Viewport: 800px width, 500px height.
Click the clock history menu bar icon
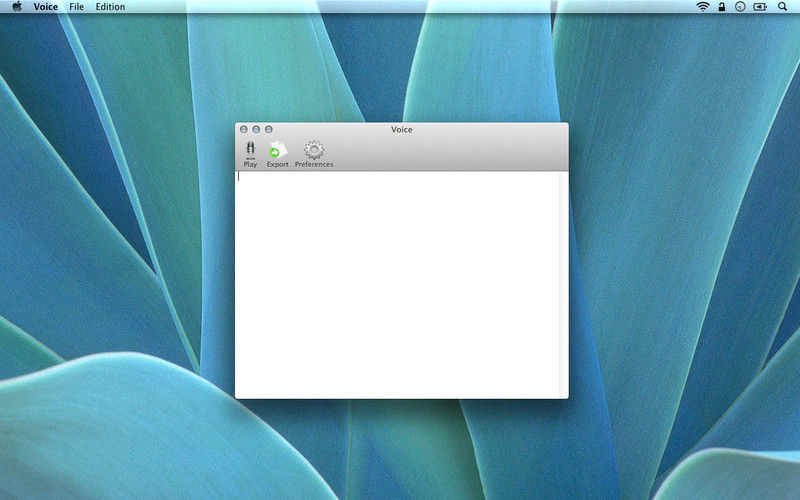[x=740, y=7]
